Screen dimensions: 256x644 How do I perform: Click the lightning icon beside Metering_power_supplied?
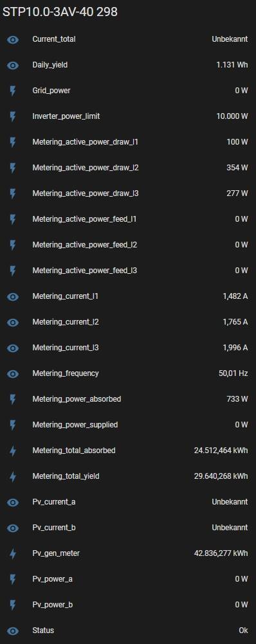[x=13, y=425]
